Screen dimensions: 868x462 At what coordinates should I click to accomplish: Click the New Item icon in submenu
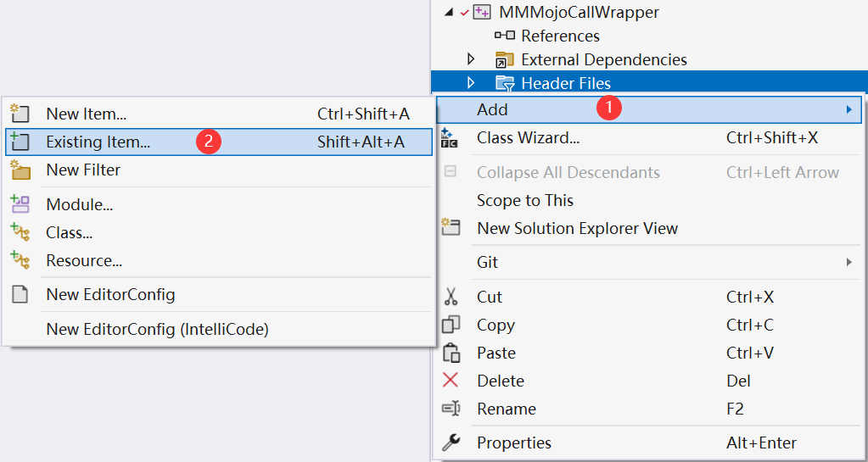20,114
